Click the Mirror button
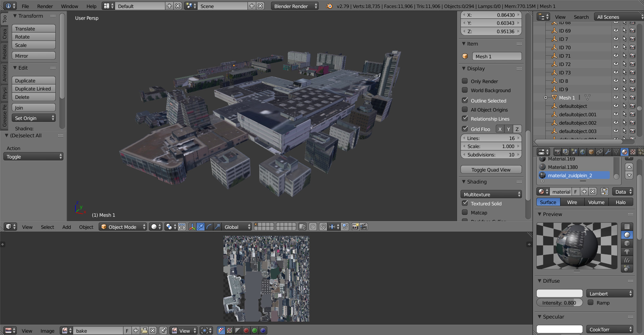This screenshot has height=335, width=644. 34,56
